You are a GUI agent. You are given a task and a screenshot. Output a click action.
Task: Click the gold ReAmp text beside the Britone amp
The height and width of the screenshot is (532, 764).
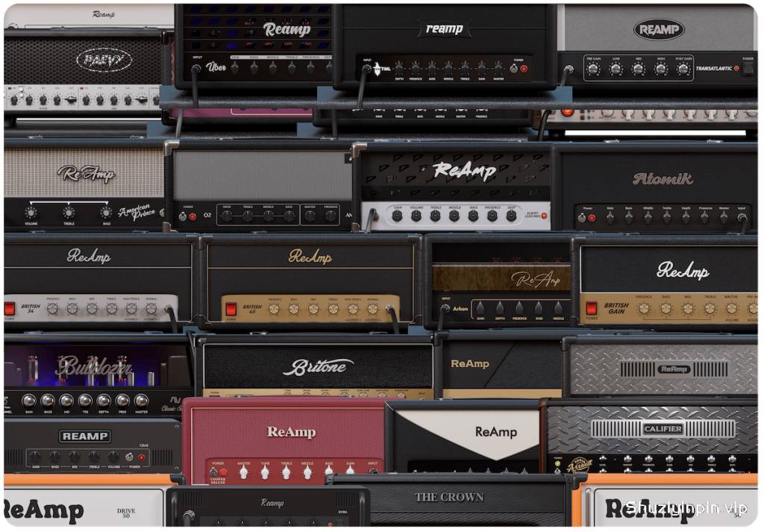click(470, 363)
